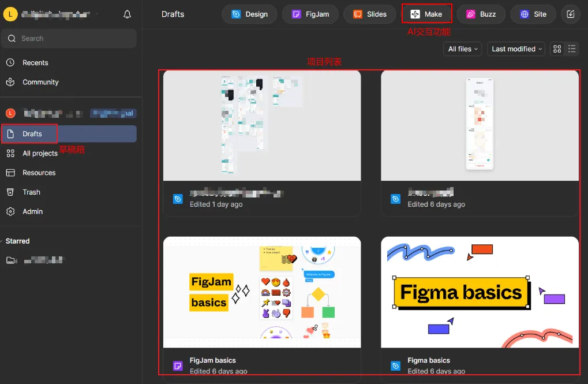
Task: Click the Search field
Action: pyautogui.click(x=69, y=38)
